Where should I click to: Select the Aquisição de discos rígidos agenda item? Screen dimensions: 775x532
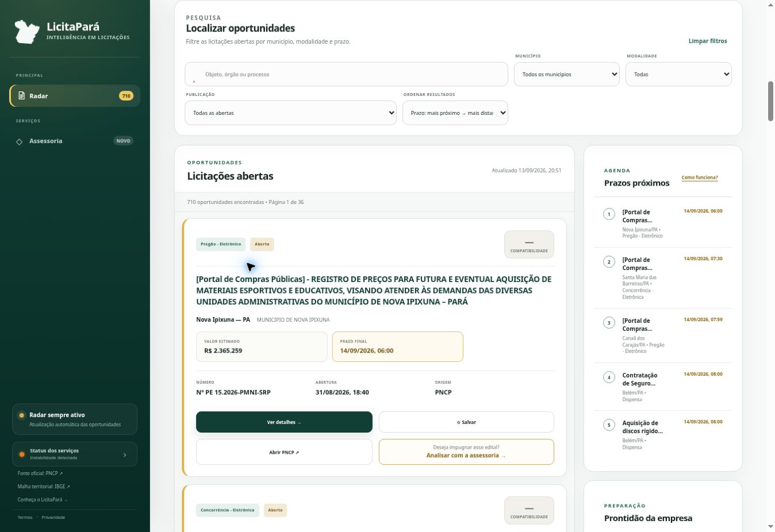coord(663,435)
